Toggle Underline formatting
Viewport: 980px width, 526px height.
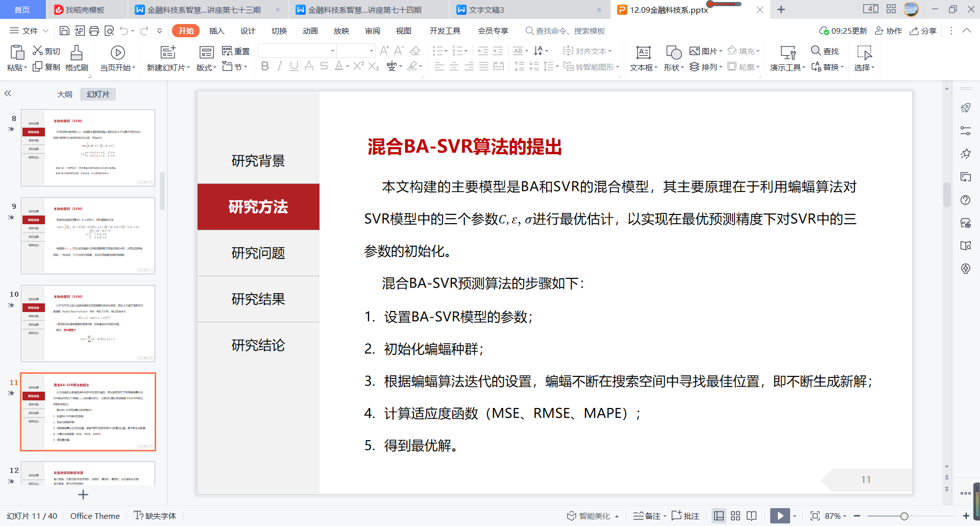tap(294, 66)
